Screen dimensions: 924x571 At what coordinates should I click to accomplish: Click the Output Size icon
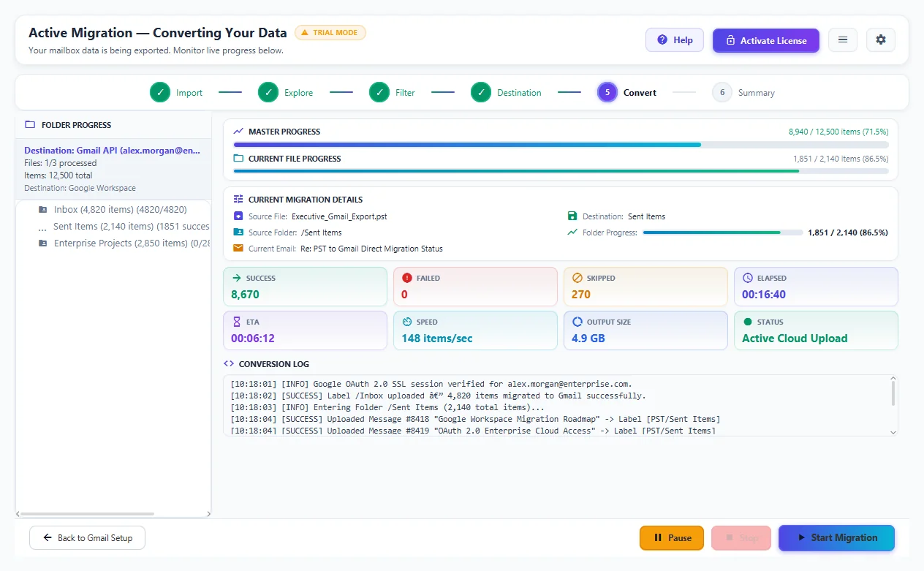click(x=577, y=322)
